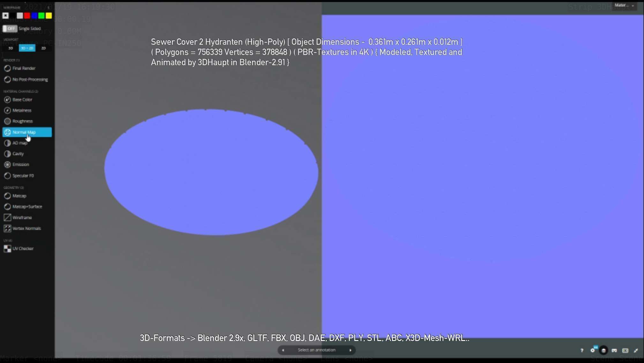
Task: Choose the No Post-Processing render mode
Action: click(x=30, y=80)
